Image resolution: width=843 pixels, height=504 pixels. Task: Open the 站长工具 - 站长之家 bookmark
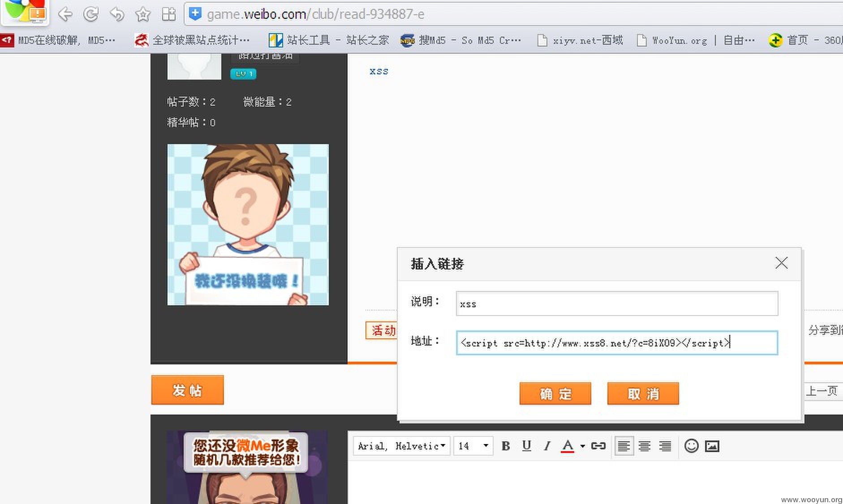coord(328,40)
